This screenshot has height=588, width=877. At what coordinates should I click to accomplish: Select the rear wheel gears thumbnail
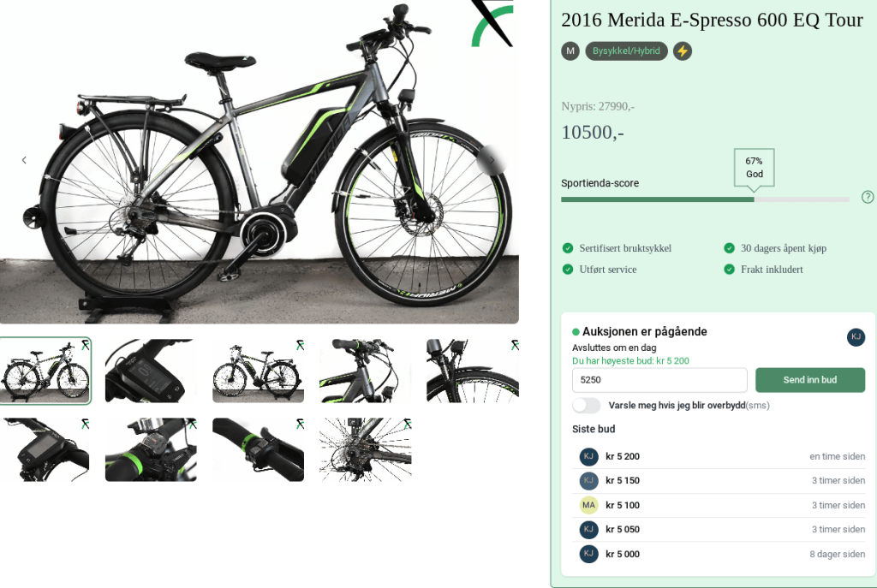(x=365, y=449)
